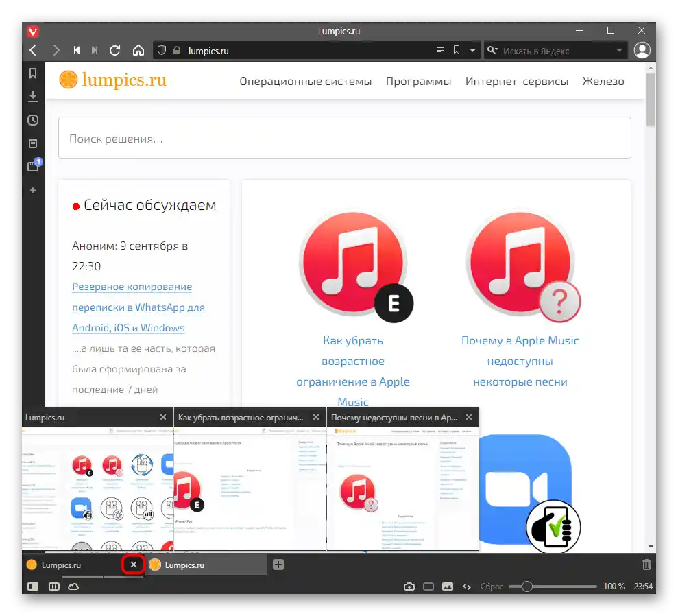
Task: Open the WhatsApp backup article link
Action: pyautogui.click(x=138, y=307)
